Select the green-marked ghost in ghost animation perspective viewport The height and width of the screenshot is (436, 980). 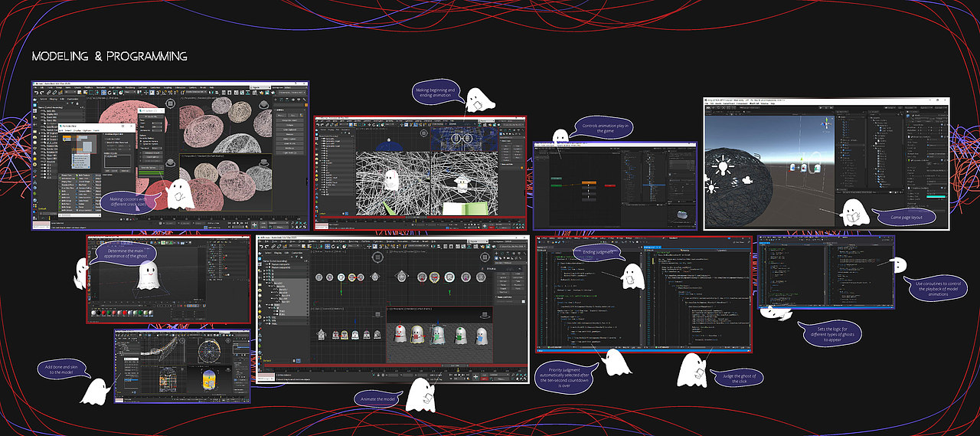pos(460,336)
